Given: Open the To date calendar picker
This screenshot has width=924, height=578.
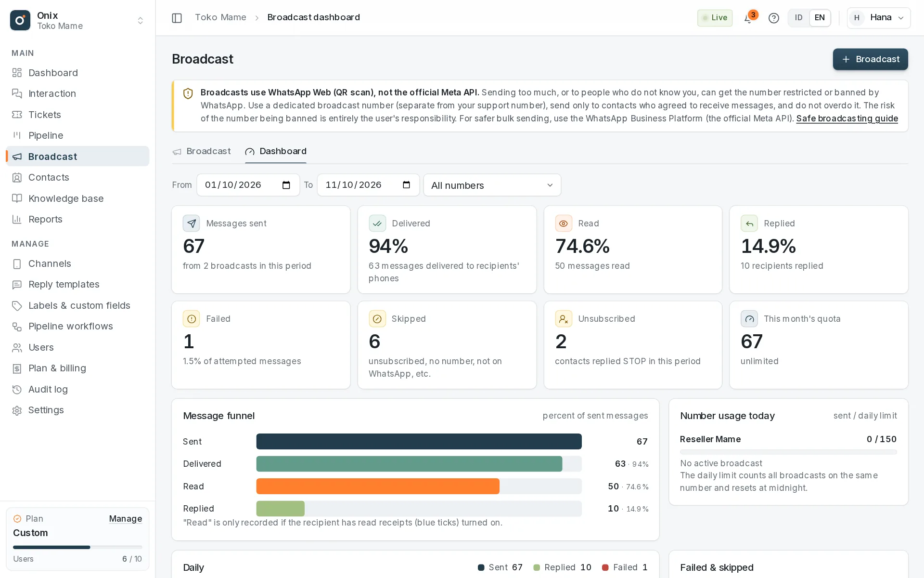Looking at the screenshot, I should click(x=407, y=185).
